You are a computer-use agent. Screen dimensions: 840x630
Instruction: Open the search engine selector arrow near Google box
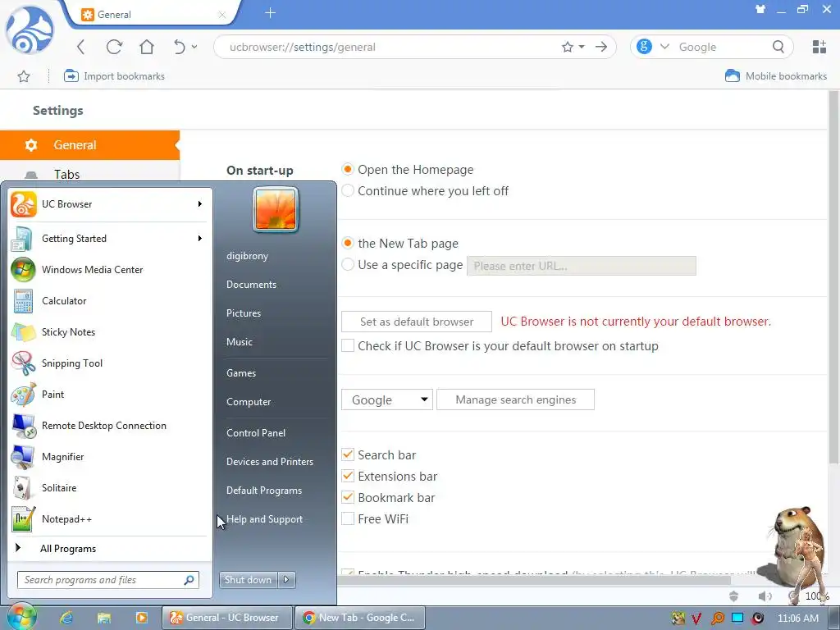(x=664, y=47)
